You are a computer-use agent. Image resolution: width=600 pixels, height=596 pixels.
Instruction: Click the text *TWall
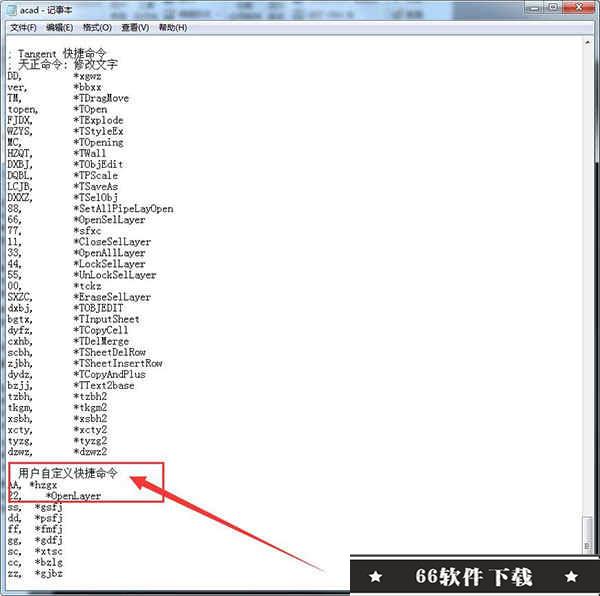[x=90, y=153]
